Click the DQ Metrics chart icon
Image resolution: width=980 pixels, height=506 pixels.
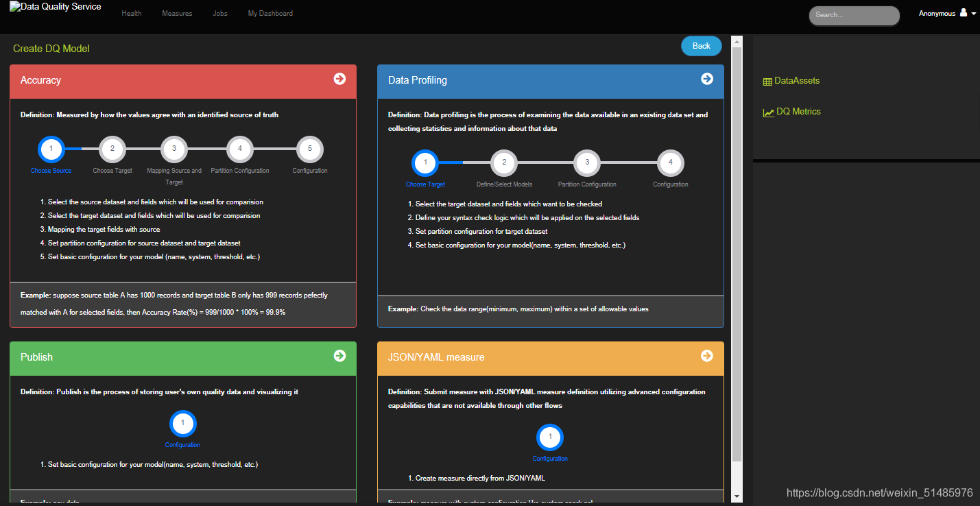768,112
